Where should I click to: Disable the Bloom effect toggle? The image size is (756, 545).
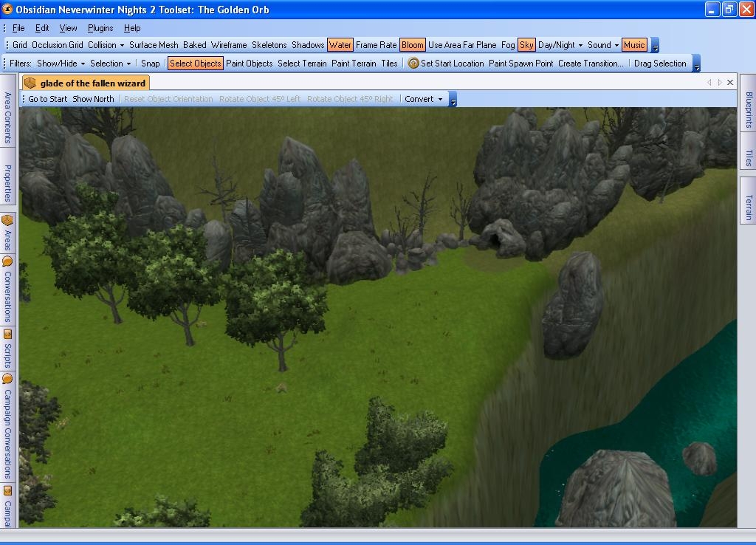point(412,45)
